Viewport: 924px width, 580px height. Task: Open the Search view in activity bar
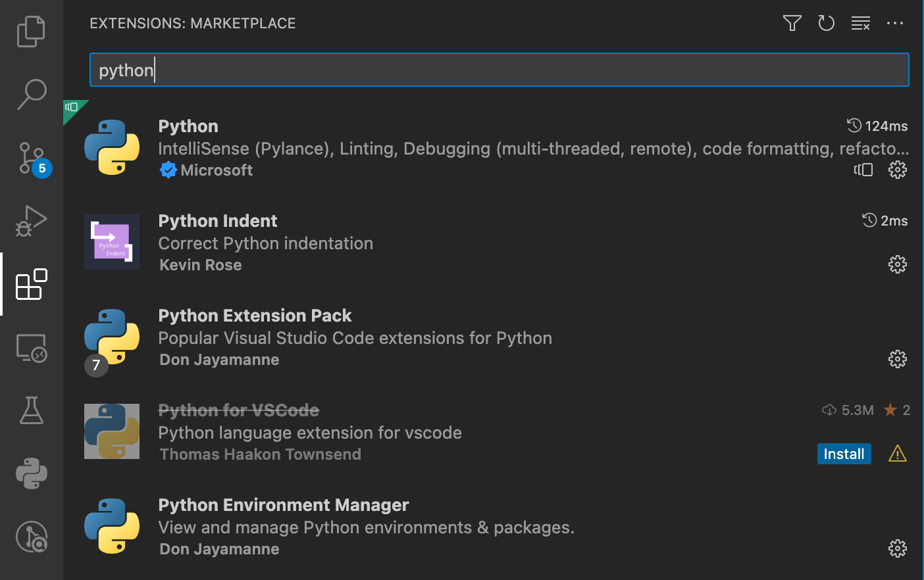tap(31, 95)
